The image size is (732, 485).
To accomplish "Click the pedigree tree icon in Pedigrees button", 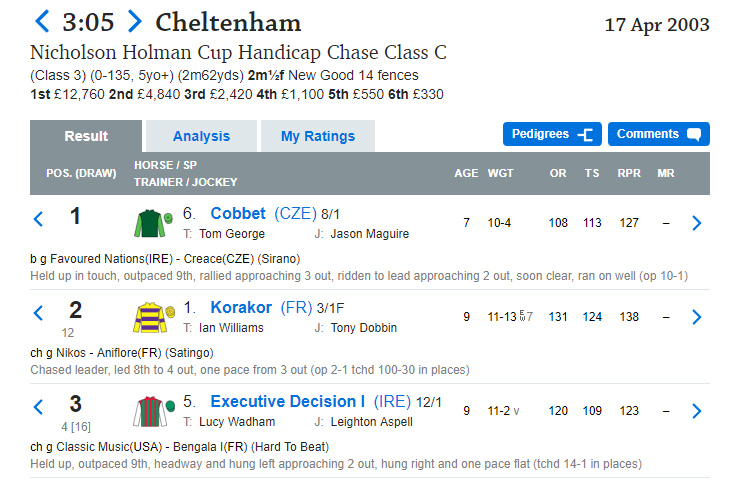I will tap(585, 134).
